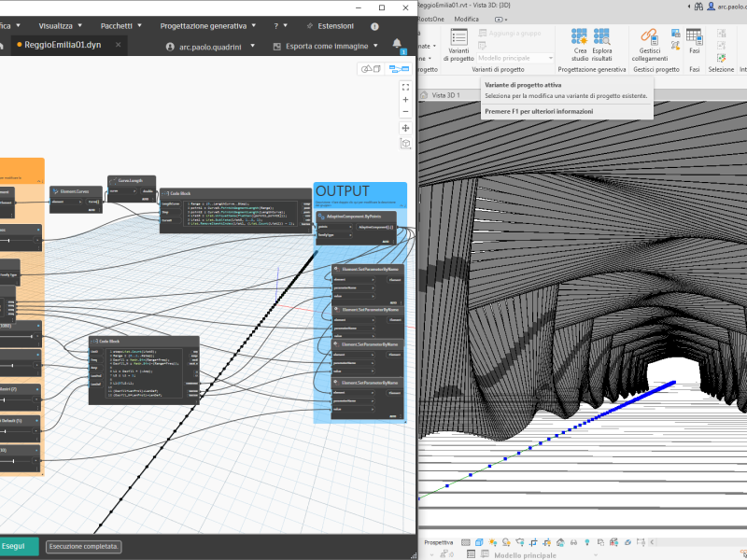The width and height of the screenshot is (747, 560).
Task: Open Varianti di progetto dialog
Action: click(x=458, y=43)
